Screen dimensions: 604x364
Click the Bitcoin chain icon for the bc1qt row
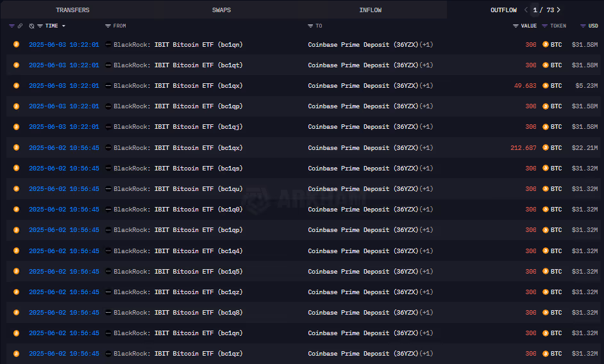tap(16, 65)
